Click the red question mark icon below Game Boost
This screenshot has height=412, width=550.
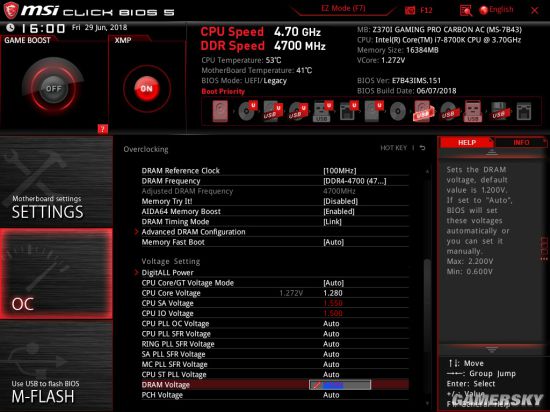click(102, 129)
